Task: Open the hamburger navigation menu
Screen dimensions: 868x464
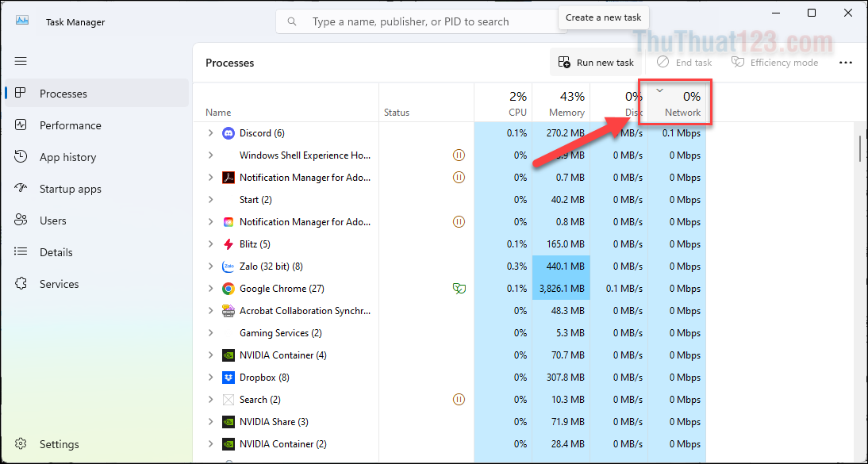Action: pos(21,61)
